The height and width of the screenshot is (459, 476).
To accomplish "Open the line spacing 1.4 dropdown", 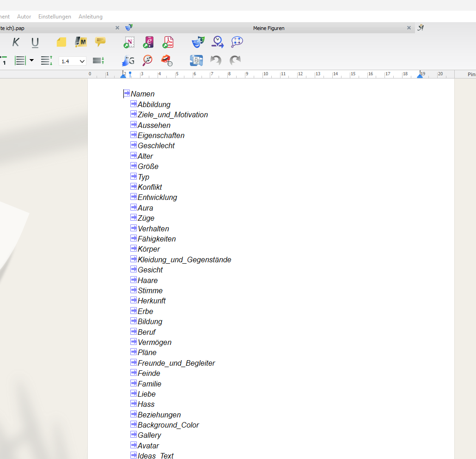I will point(73,61).
